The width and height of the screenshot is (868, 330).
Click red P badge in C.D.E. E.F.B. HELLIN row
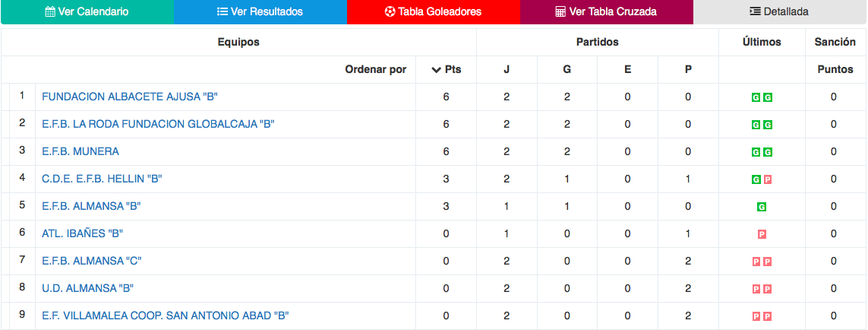pos(767,179)
